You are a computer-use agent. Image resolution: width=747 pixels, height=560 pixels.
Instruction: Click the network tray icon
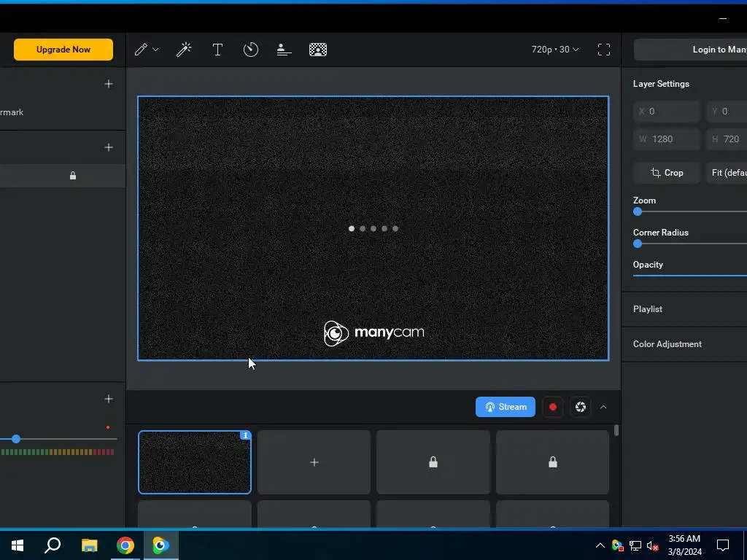coord(635,545)
